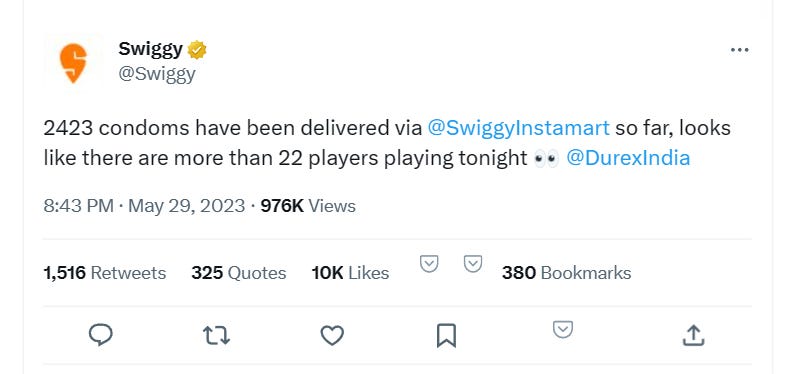Screen dimensions: 787x374
Task: Click the 8:43 PM May 29, 2023 timestamp
Action: click(144, 206)
